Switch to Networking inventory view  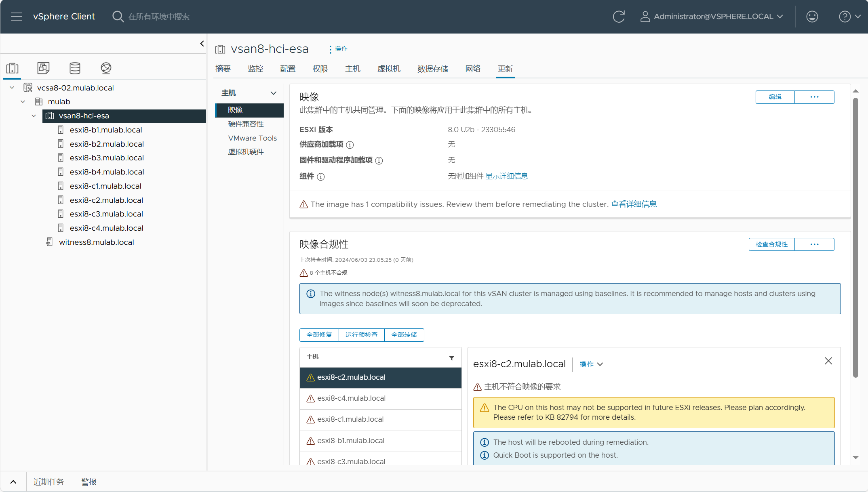106,68
